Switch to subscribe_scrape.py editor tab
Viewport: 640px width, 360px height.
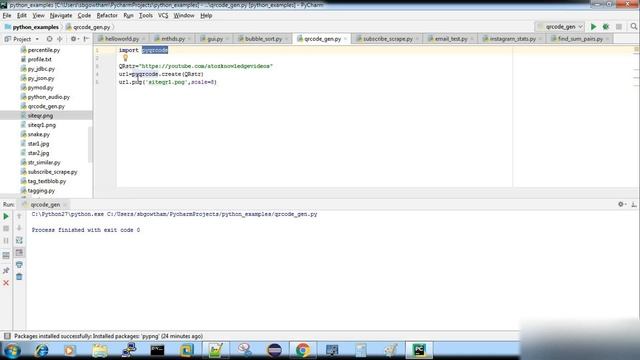(x=388, y=39)
